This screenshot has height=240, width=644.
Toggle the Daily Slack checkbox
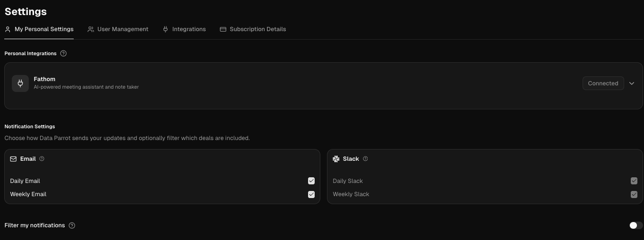point(634,181)
